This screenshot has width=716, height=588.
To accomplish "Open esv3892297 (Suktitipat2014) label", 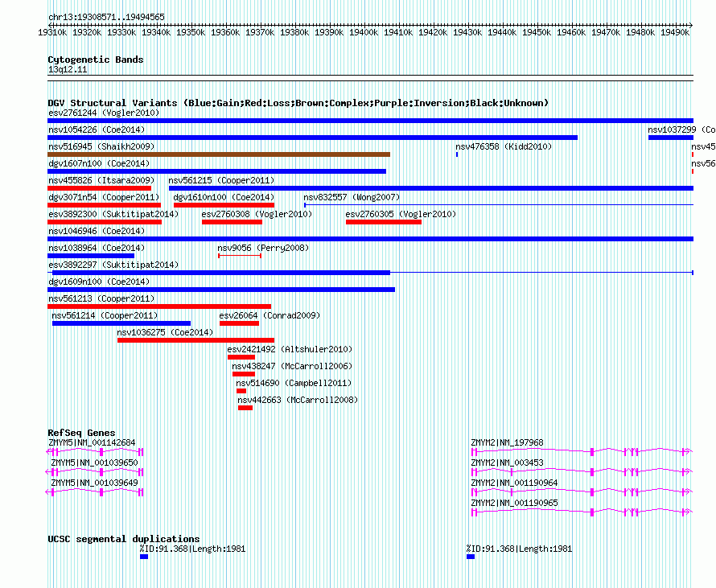I will tap(113, 265).
